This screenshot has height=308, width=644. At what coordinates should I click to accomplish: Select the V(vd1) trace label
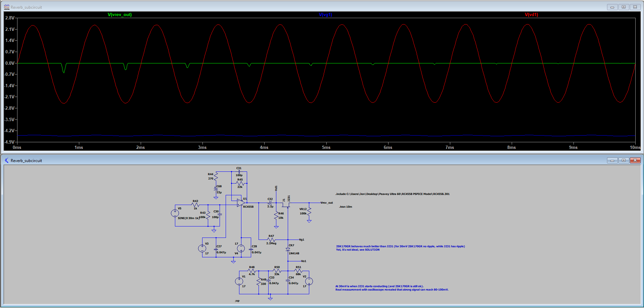(x=532, y=15)
